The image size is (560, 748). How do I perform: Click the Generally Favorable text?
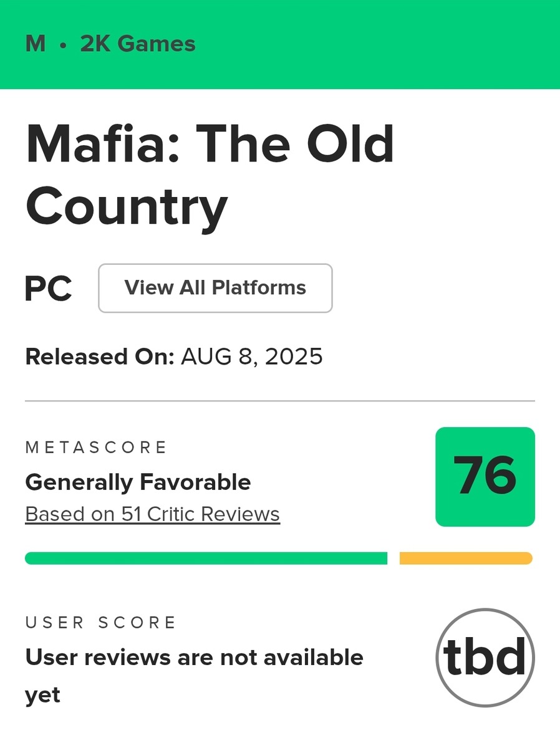tap(138, 482)
